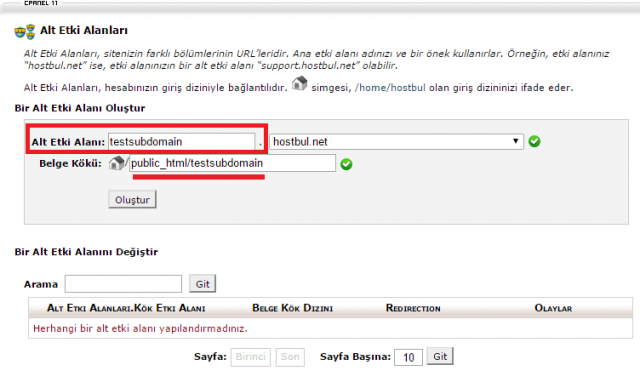Click green checkmark next to document root field
This screenshot has width=640, height=388.
point(346,164)
